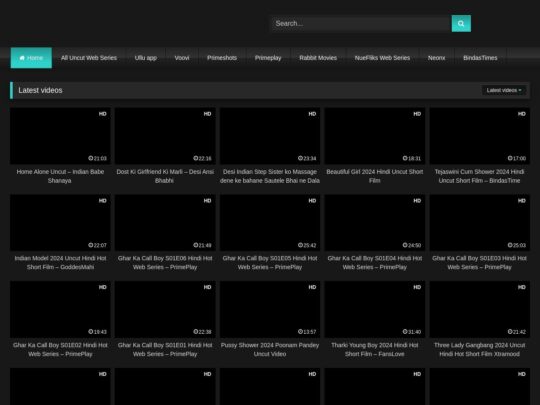Open thumbnail of the 19:43 video
540x405 pixels.
(60, 309)
